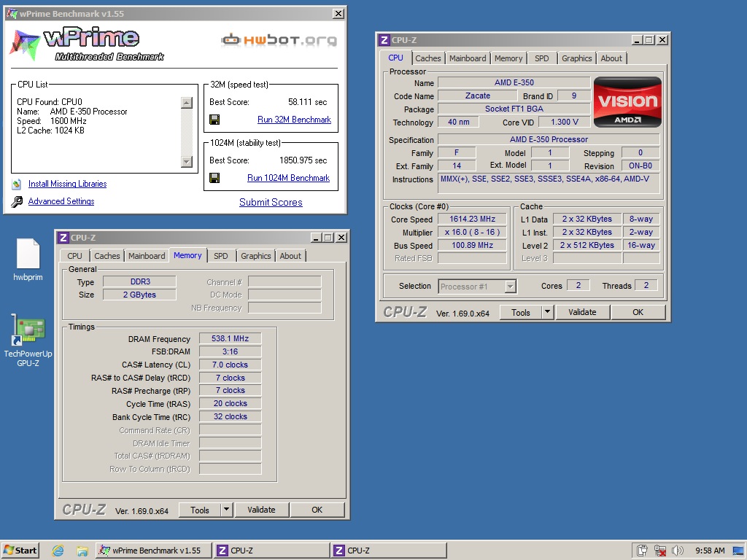Click the Tools button in the Memory window
This screenshot has height=560, width=747.
coord(200,510)
